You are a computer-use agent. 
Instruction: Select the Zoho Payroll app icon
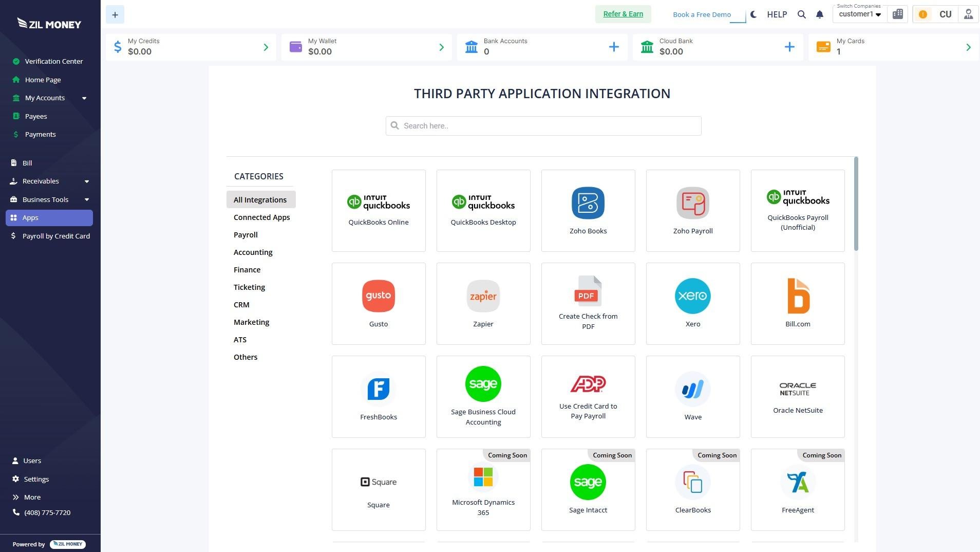[693, 203]
